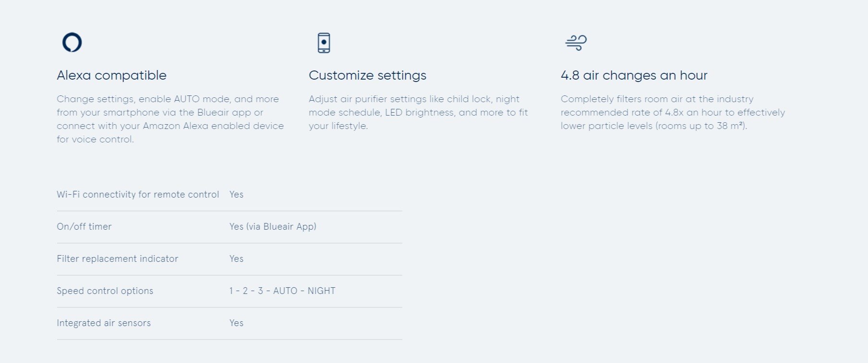
Task: Select the Alexa compatible heading
Action: click(x=111, y=75)
